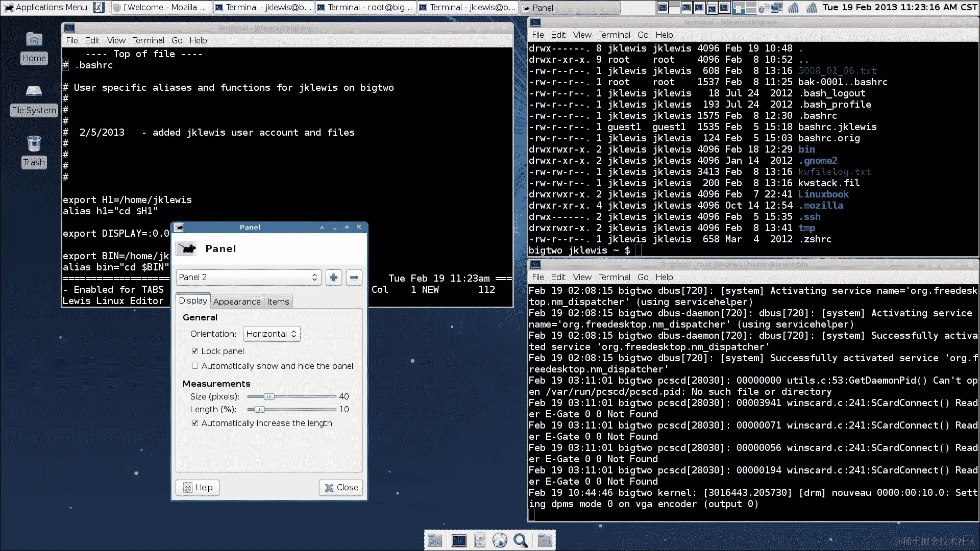Viewport: 980px width, 551px height.
Task: Expand the Orientation Horizontal dropdown
Action: (x=272, y=334)
